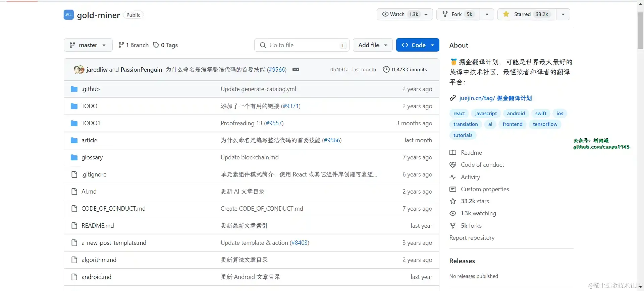Click the AI.md file icon

click(x=74, y=192)
